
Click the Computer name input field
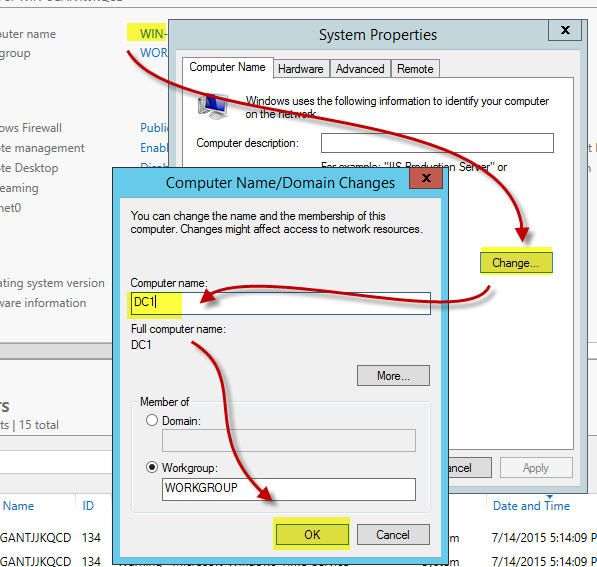click(x=281, y=303)
